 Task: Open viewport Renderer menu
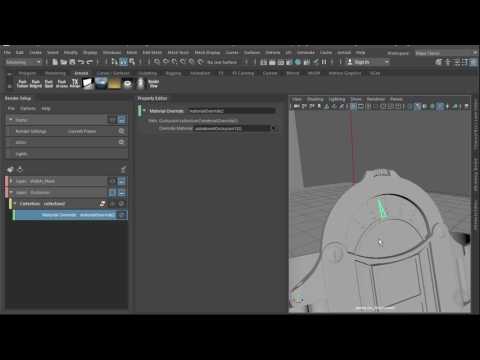pyautogui.click(x=376, y=99)
